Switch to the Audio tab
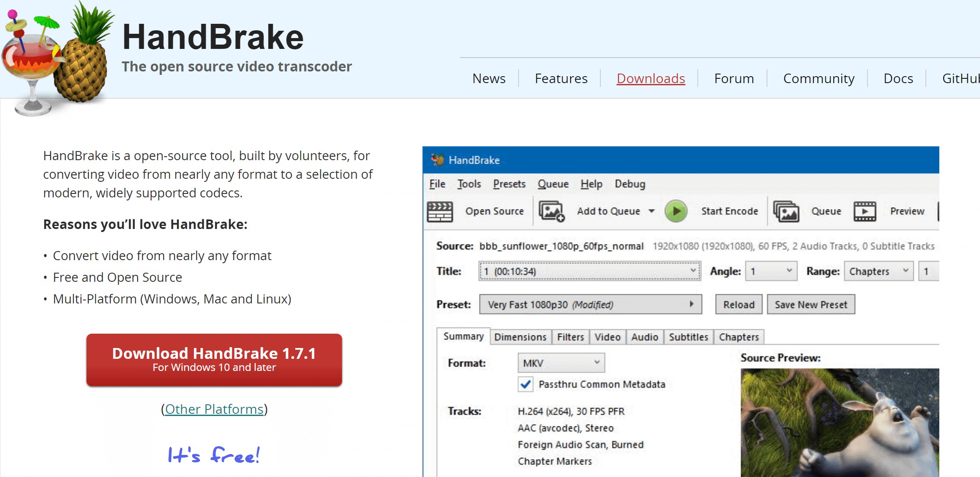Viewport: 980px width, 477px height. coord(645,337)
